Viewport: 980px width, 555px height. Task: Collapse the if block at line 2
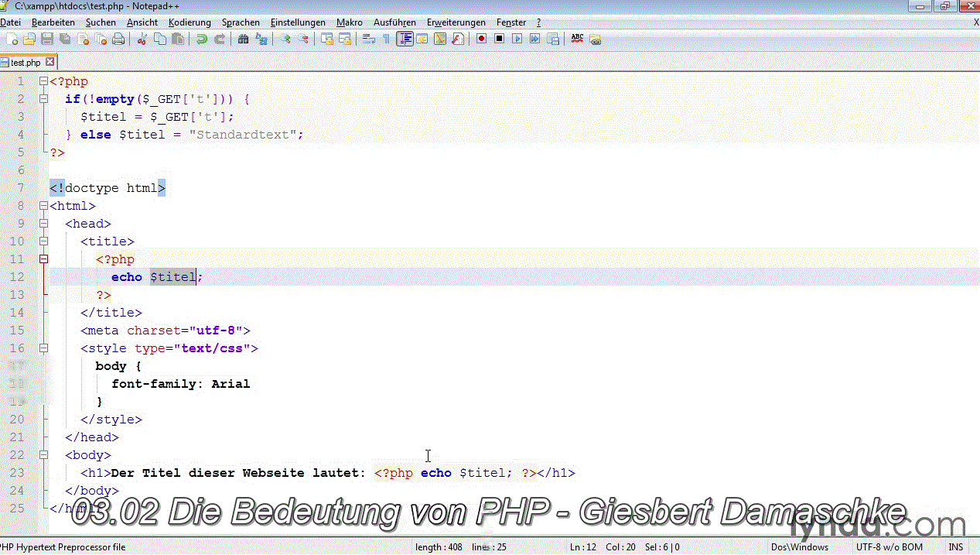[x=43, y=99]
